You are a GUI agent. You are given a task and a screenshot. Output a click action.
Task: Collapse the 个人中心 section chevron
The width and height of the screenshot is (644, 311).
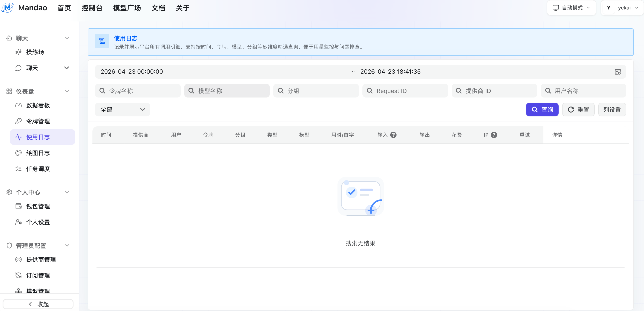[x=67, y=192]
